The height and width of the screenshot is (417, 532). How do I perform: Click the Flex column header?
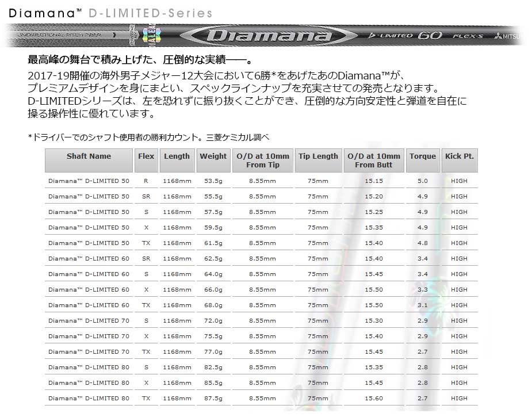(x=146, y=160)
